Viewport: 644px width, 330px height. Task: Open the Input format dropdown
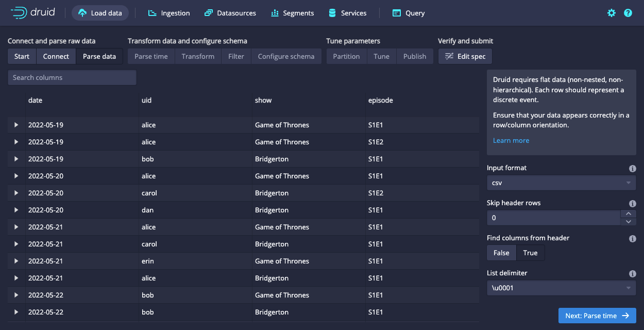pyautogui.click(x=561, y=183)
